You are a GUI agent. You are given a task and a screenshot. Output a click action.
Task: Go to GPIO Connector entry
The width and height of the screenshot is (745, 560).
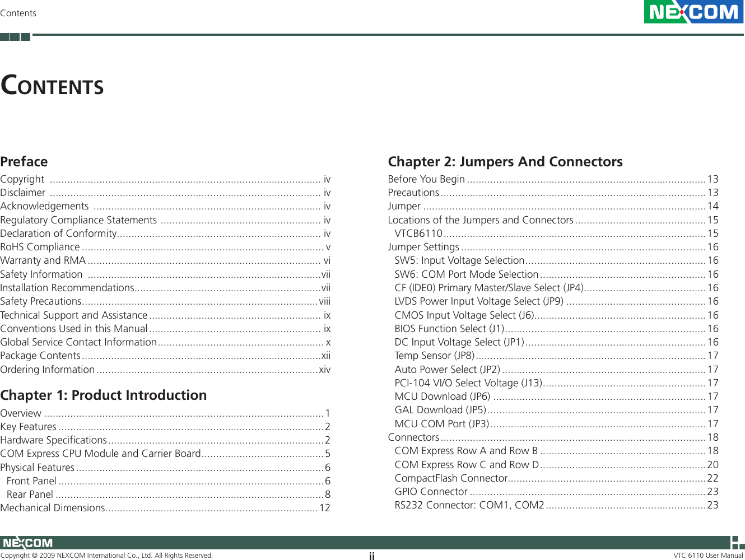pyautogui.click(x=557, y=492)
